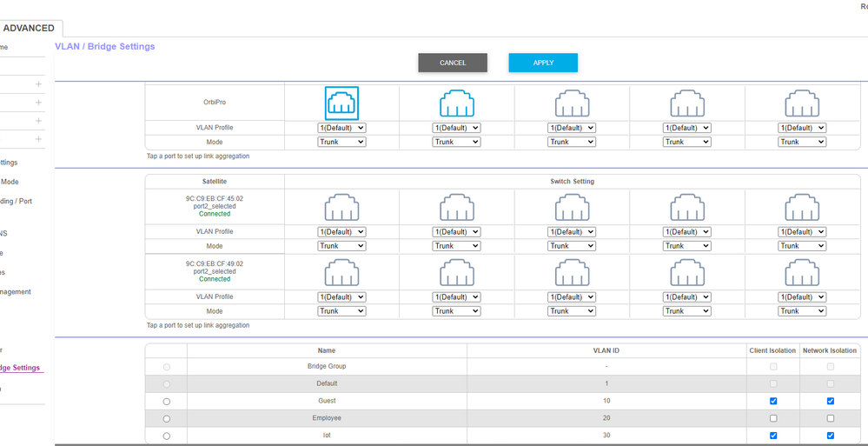Open Bridge Settings in the sidebar
The height and width of the screenshot is (446, 868).
pos(20,368)
